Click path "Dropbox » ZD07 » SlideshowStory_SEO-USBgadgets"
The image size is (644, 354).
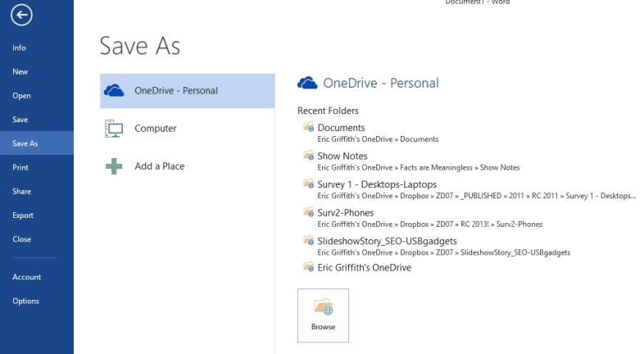coord(443,252)
